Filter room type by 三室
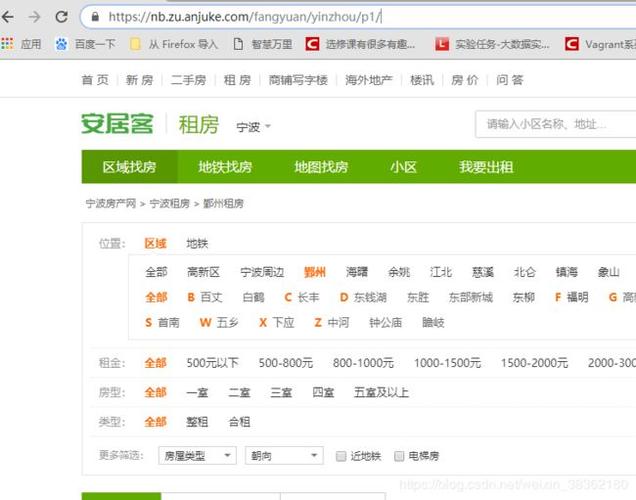636x500 pixels. click(281, 392)
